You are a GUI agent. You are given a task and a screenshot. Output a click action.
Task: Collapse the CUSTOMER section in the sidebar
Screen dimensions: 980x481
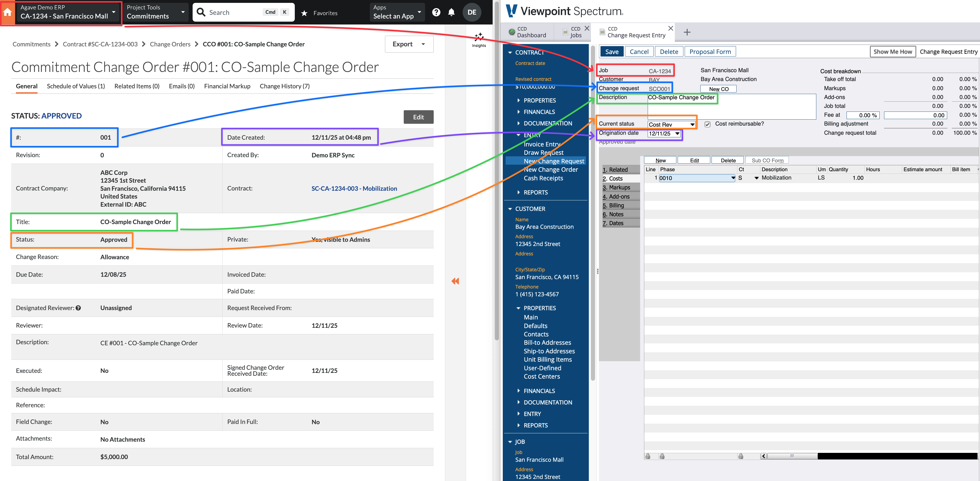click(511, 209)
